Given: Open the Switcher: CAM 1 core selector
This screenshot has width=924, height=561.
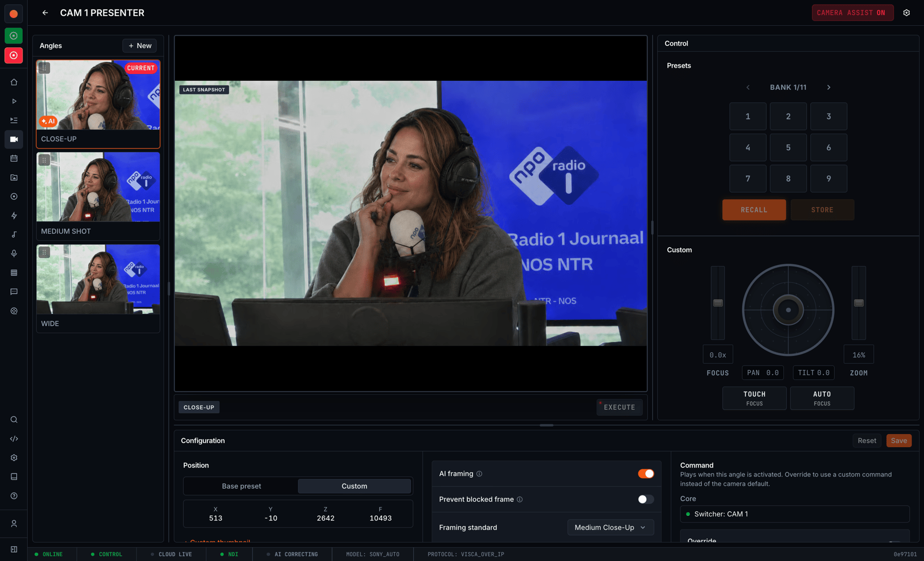Looking at the screenshot, I should click(795, 514).
